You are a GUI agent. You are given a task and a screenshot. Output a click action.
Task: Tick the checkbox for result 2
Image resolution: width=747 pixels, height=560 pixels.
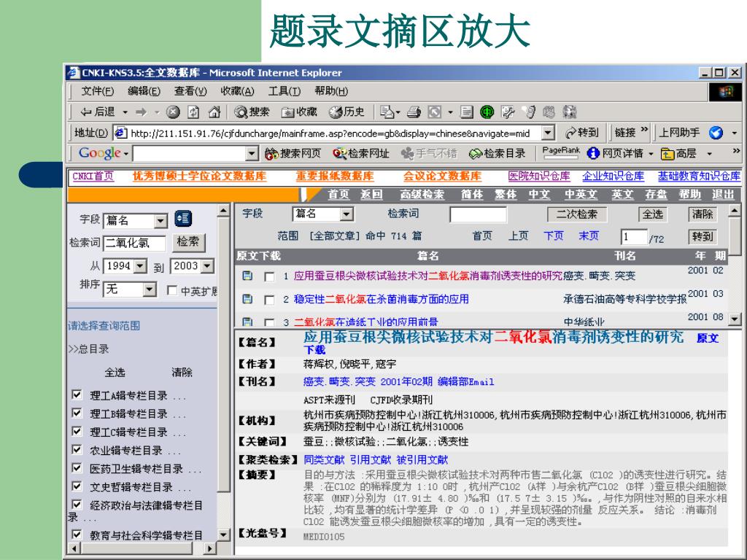(x=269, y=300)
